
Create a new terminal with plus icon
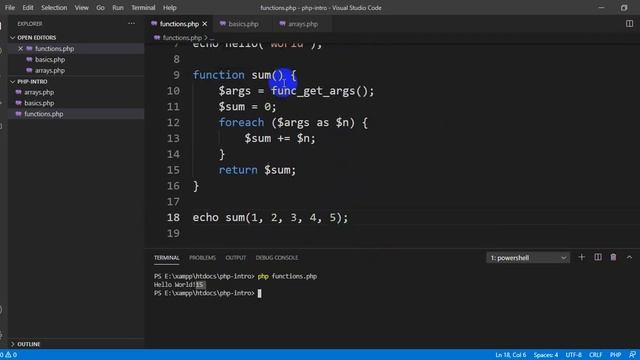click(x=582, y=257)
